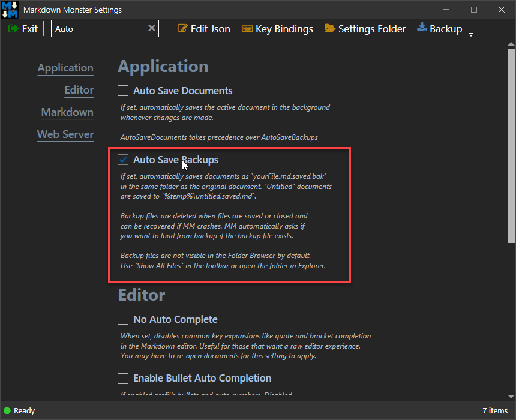Jump to the Editor section link
The height and width of the screenshot is (420, 516).
pos(79,90)
